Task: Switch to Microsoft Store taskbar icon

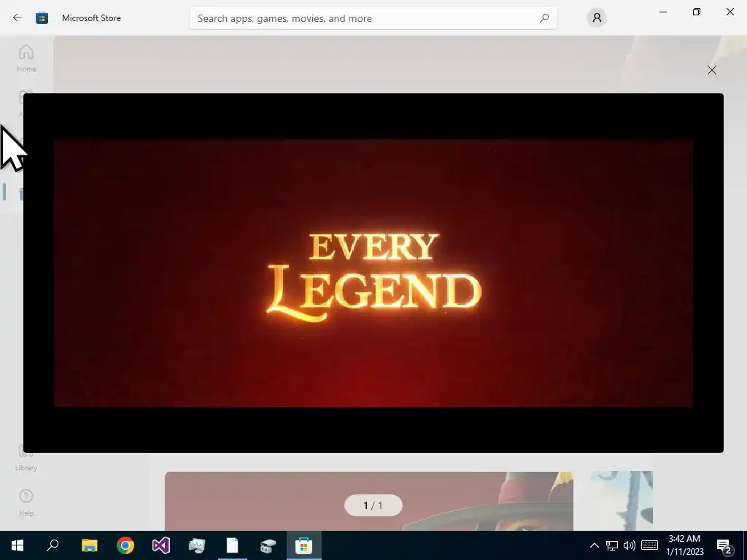Action: pos(303,545)
